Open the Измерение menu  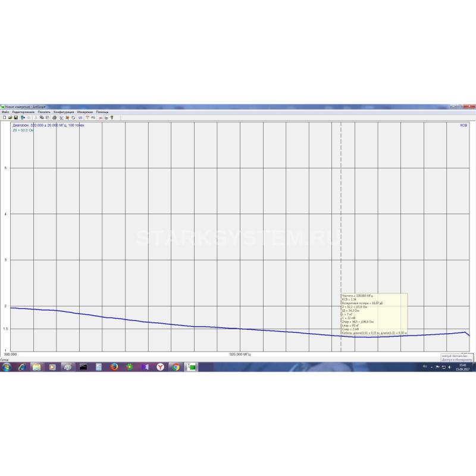pyautogui.click(x=85, y=112)
